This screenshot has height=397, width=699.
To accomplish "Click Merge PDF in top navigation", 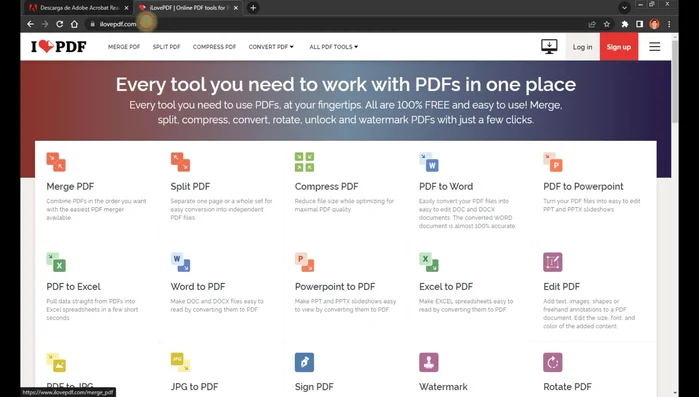I will 124,47.
